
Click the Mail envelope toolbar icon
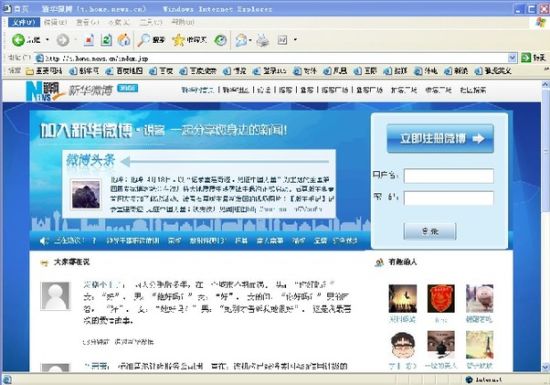(241, 40)
